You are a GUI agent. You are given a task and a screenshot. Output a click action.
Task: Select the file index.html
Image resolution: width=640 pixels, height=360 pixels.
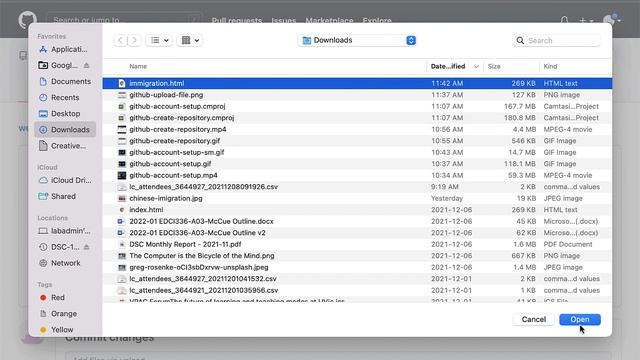(x=357, y=210)
